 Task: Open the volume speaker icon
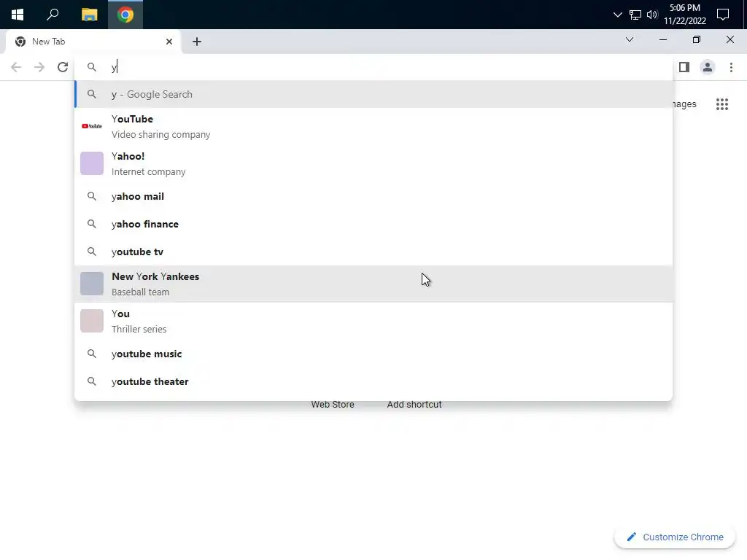(x=652, y=15)
